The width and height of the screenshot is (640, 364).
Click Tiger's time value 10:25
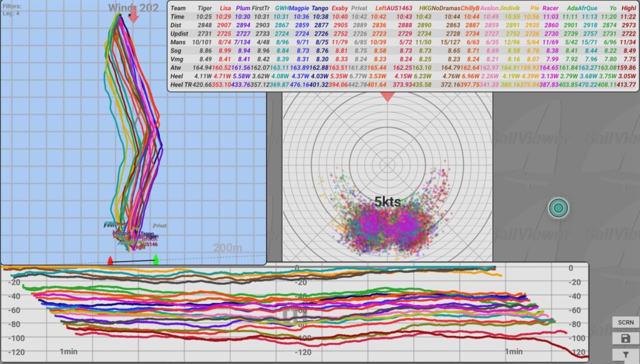coord(204,17)
